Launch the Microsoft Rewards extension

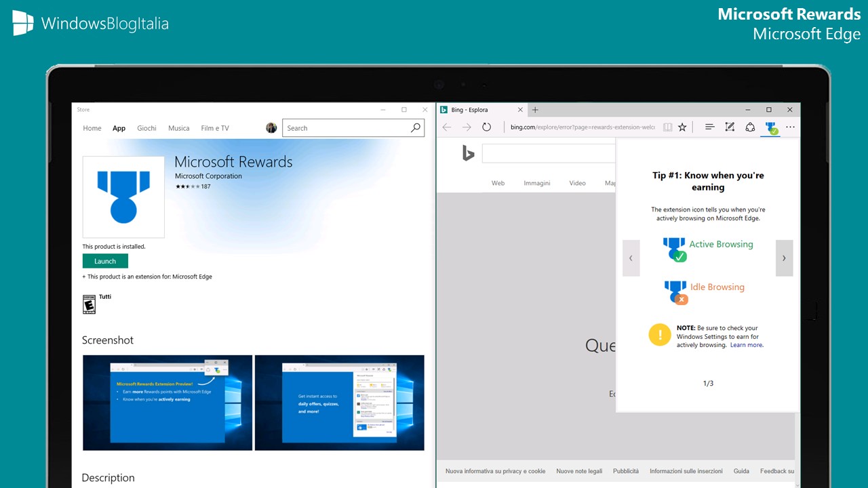point(105,261)
